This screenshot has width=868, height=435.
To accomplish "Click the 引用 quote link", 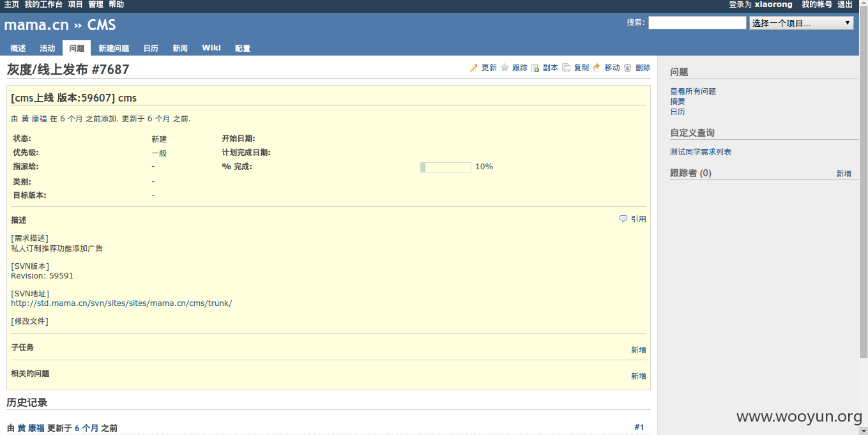I will 639,219.
